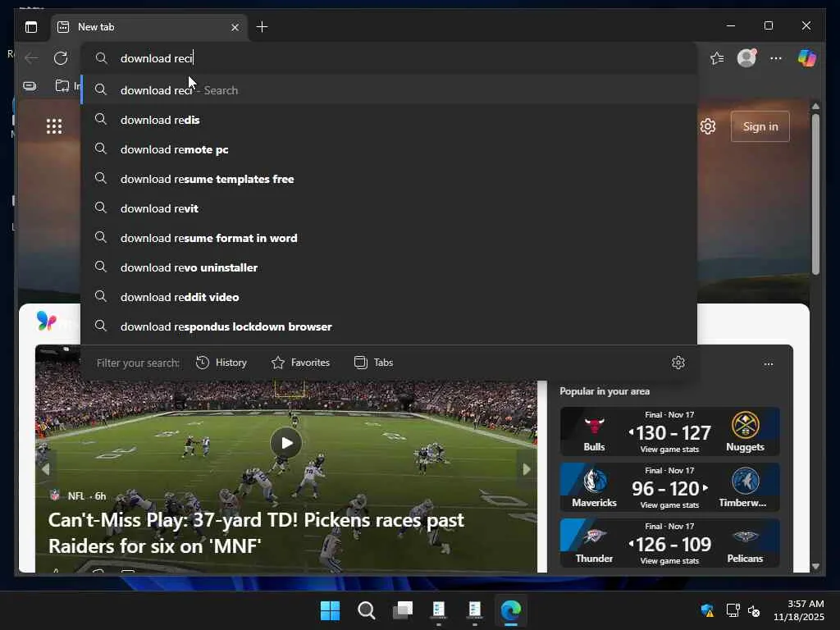Select 'download remote pc' suggestion
The width and height of the screenshot is (840, 630).
tap(389, 149)
